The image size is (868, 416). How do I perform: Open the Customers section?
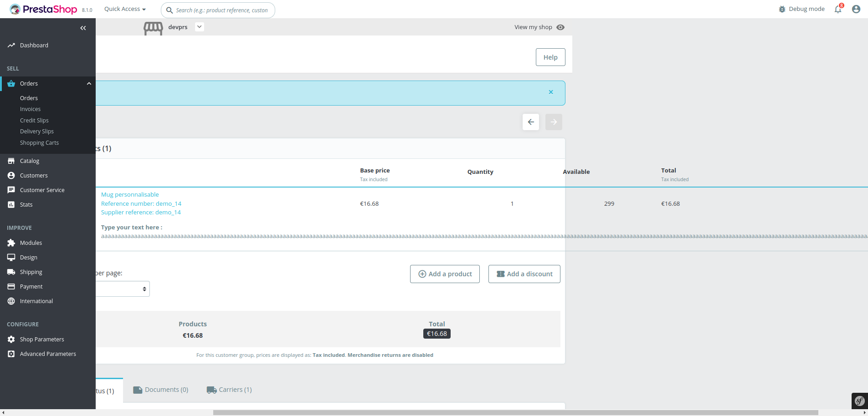click(33, 175)
